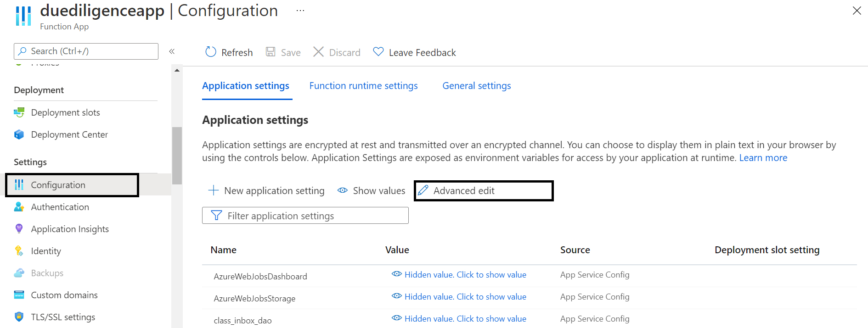The width and height of the screenshot is (868, 328).
Task: Open Custom domains in sidebar
Action: (x=64, y=295)
